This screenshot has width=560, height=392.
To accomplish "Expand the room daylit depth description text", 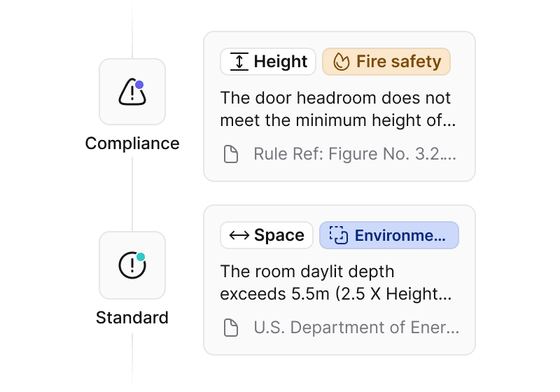I will point(337,282).
